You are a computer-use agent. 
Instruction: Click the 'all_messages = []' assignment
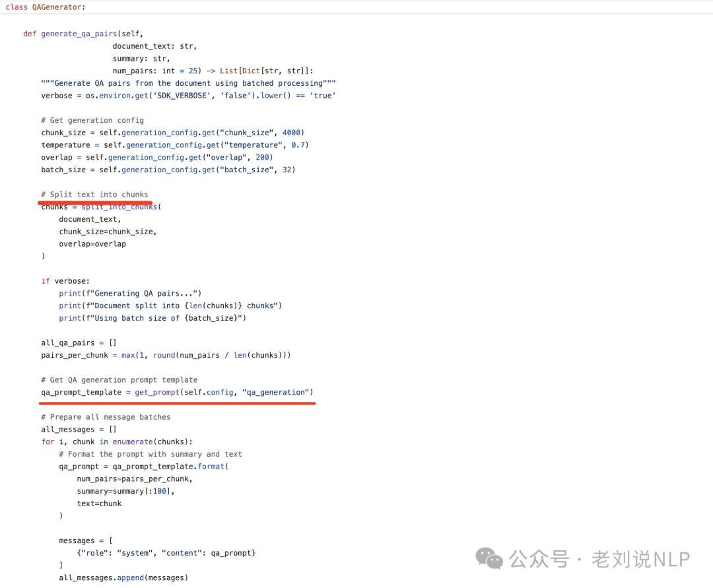pos(79,430)
